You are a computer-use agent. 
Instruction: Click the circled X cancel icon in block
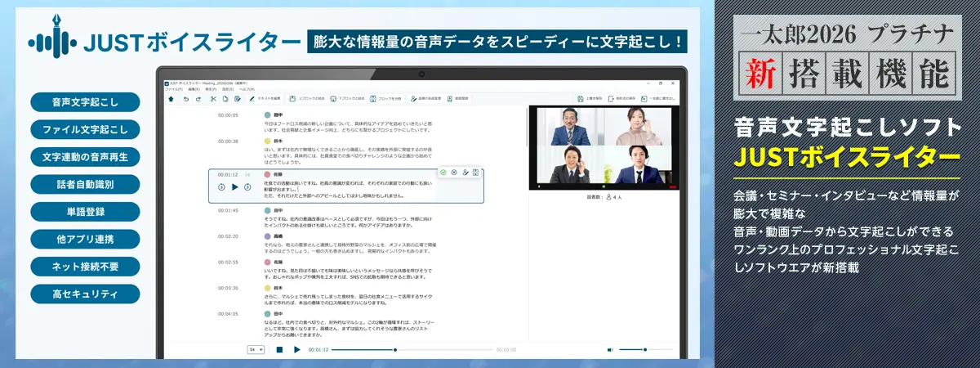pyautogui.click(x=454, y=173)
